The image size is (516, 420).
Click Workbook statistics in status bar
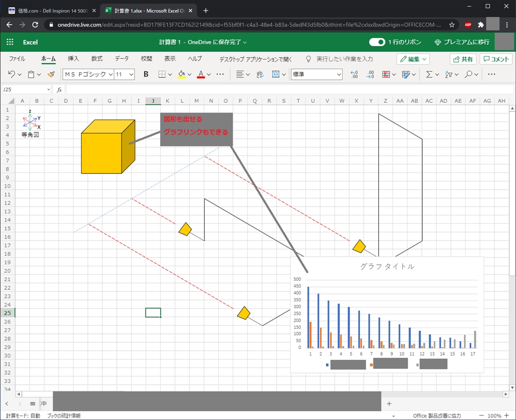pos(63,416)
